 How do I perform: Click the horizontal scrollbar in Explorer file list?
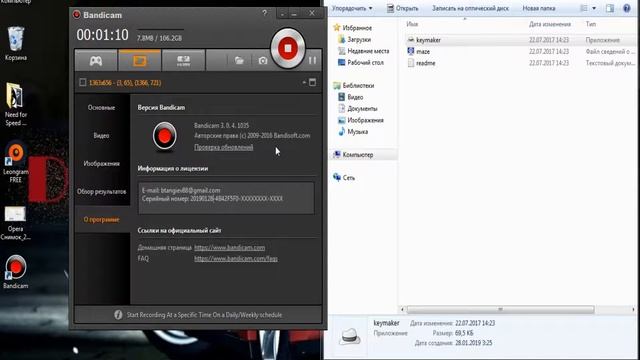500,309
